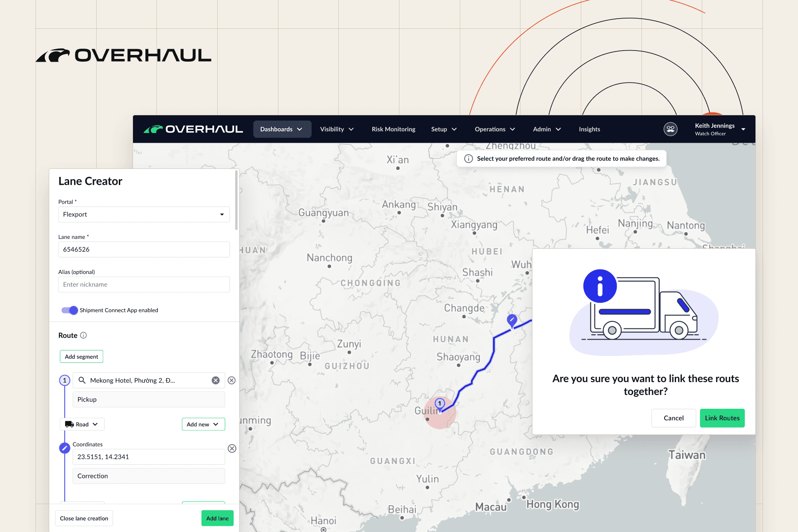This screenshot has height=532, width=798.
Task: Click the Coordinates field 23.5151, 14.2341
Action: pos(149,457)
